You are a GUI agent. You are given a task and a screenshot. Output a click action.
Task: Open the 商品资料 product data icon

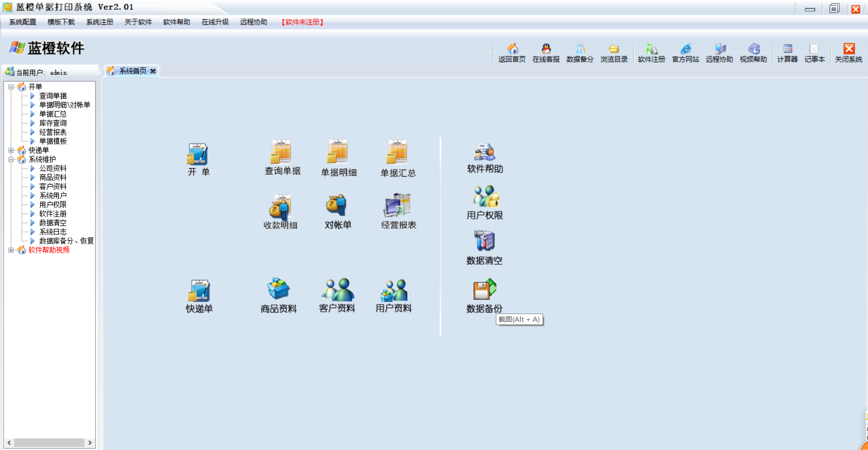point(278,289)
